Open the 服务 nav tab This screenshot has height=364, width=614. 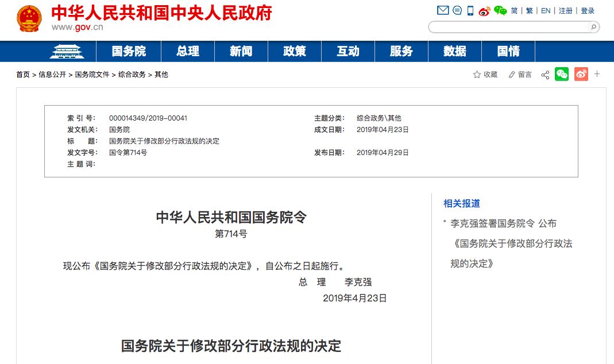(401, 51)
